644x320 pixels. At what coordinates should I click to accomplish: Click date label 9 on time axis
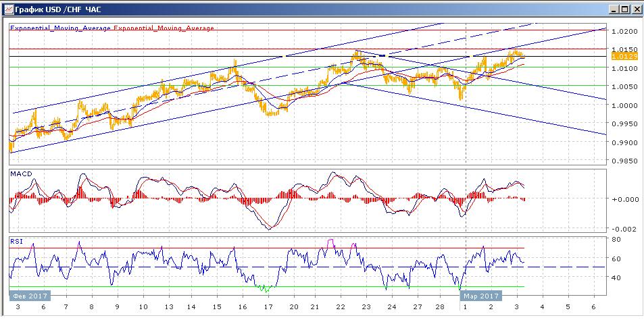pos(118,307)
